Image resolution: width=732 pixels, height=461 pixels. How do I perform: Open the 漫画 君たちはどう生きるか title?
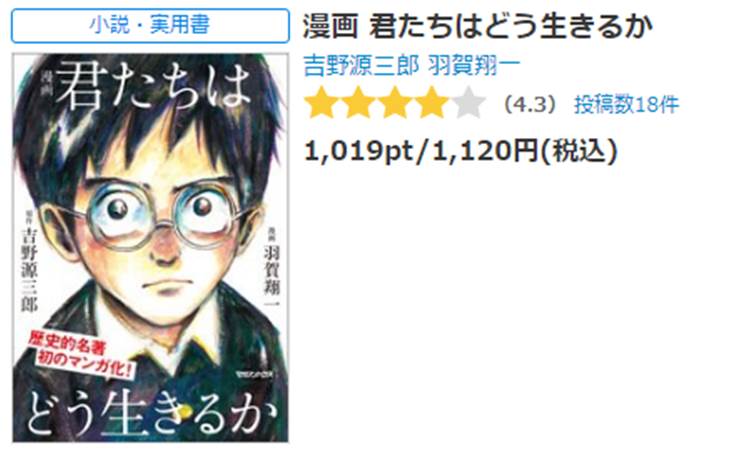pos(477,26)
